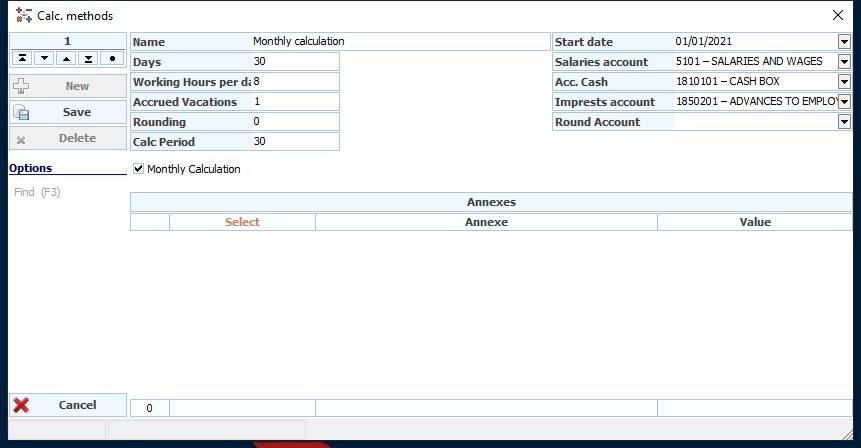Toggle the Monthly Calculation checkbox

[x=138, y=169]
